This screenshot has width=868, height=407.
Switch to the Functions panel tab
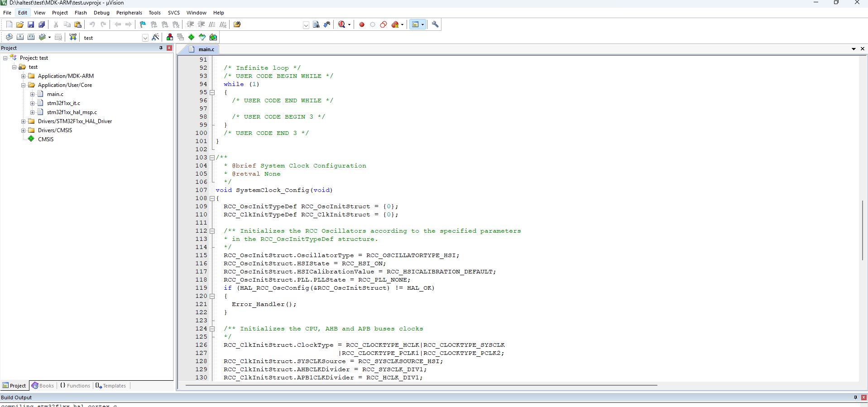(75, 386)
